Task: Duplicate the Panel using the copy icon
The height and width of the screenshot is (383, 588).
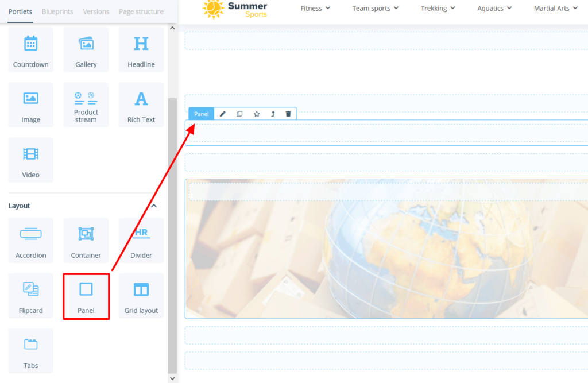Action: pos(239,114)
